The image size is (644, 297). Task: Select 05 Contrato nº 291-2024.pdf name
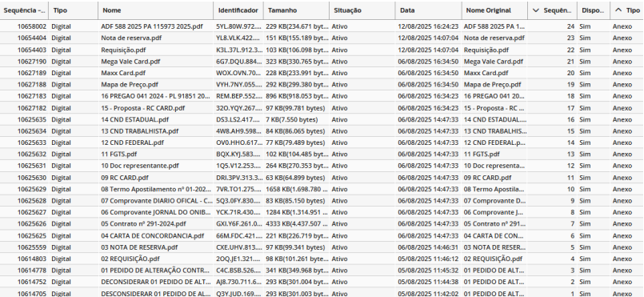(x=143, y=224)
